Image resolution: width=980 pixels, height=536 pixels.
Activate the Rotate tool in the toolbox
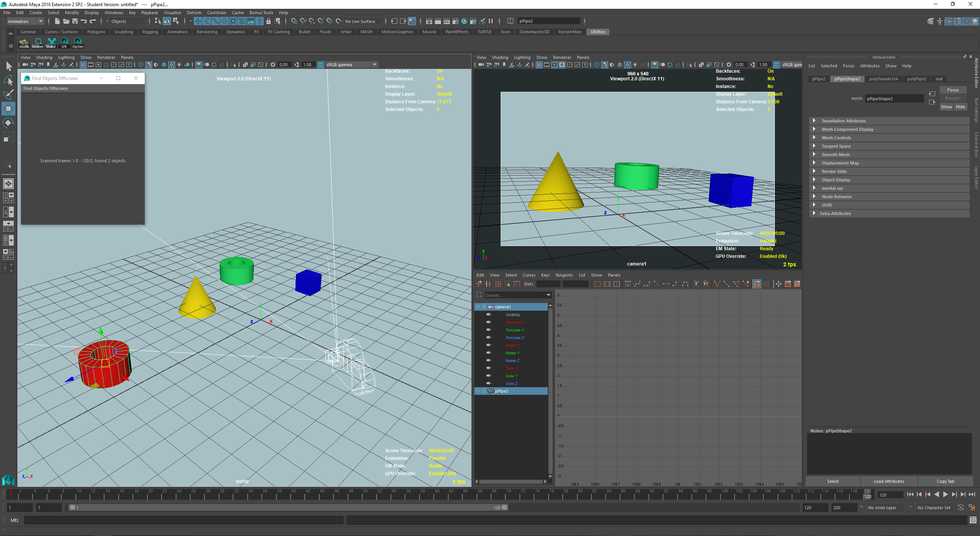[8, 123]
